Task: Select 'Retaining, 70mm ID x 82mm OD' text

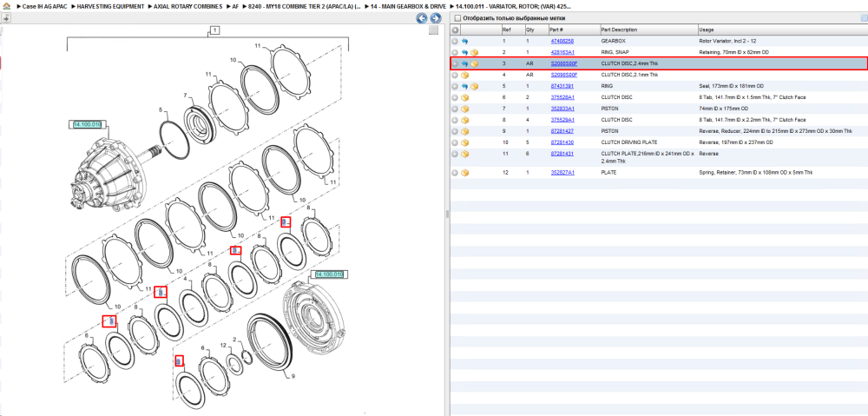Action: point(734,52)
